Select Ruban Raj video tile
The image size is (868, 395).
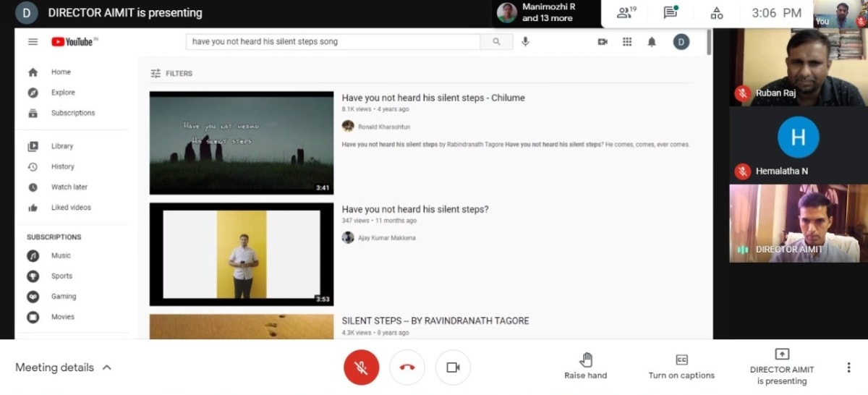tap(799, 67)
